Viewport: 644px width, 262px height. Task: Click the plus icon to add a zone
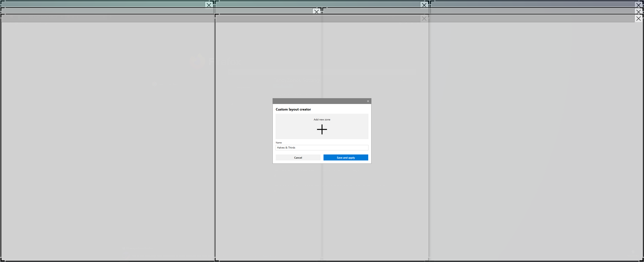coord(322,129)
